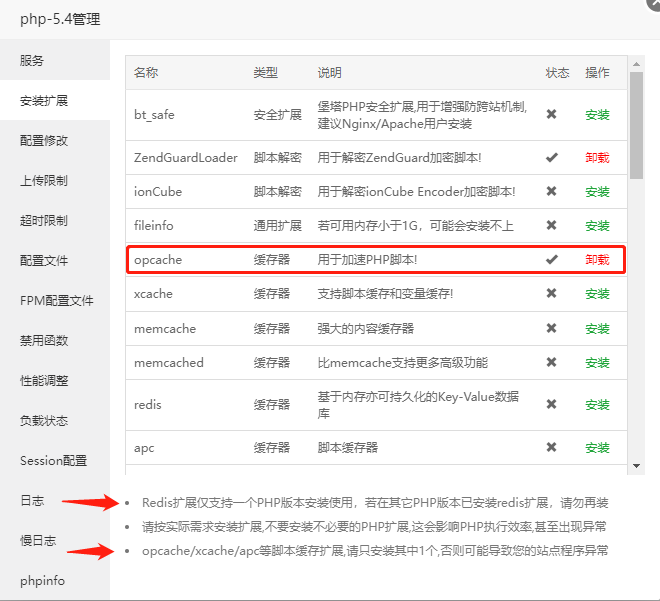Viewport: 660px width, 601px height.
Task: Click the xcache name cell
Action: coord(153,293)
